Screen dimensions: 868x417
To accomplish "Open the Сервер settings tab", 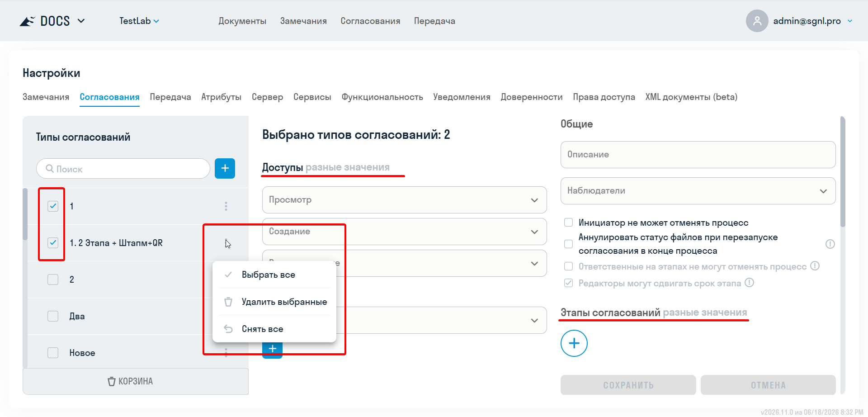I will click(267, 97).
